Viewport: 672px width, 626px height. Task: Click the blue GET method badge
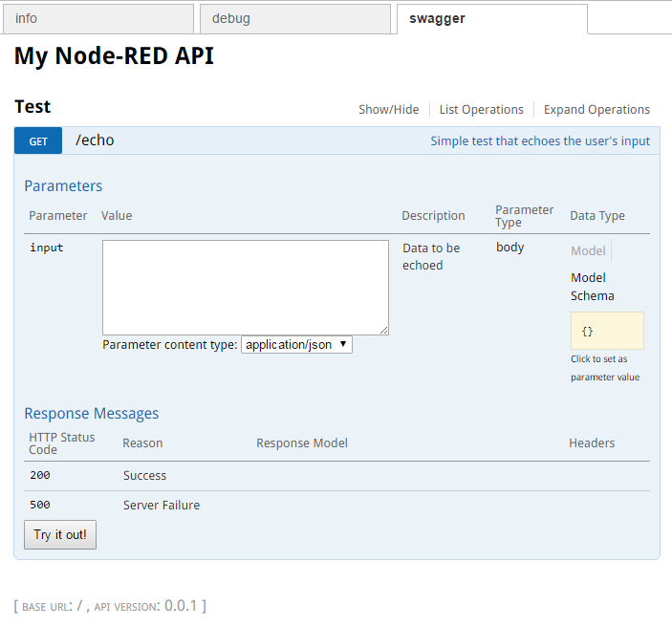tap(38, 141)
